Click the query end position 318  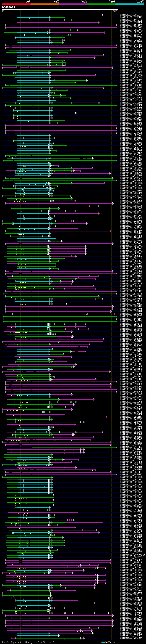[x=115, y=11]
